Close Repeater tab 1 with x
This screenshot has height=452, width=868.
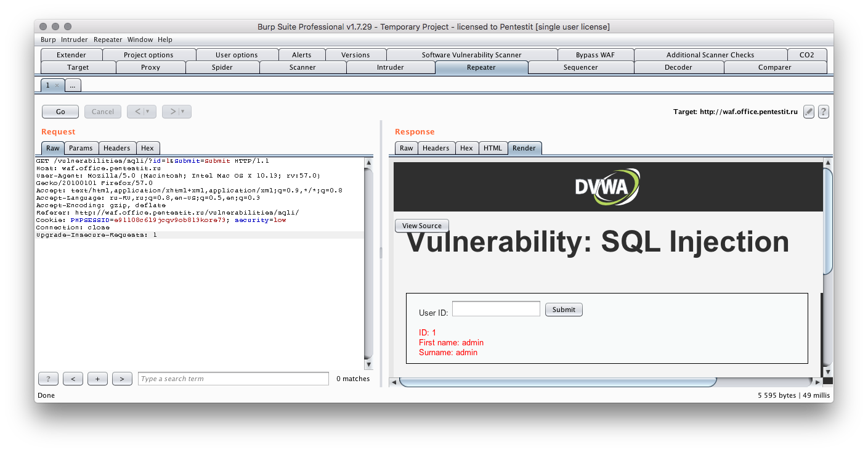click(x=57, y=86)
